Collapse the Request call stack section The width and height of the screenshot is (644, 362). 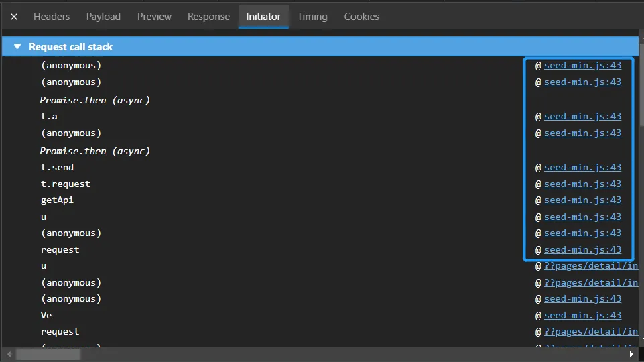click(x=17, y=47)
